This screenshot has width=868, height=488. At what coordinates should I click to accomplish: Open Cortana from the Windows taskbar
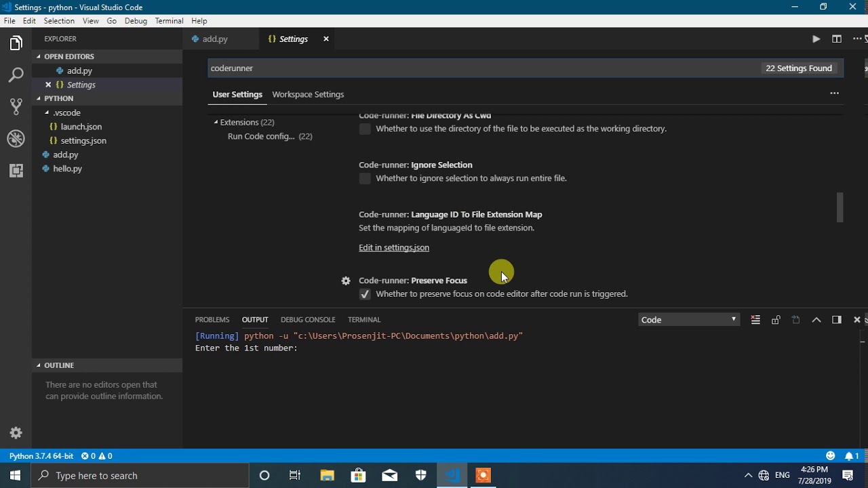click(264, 475)
